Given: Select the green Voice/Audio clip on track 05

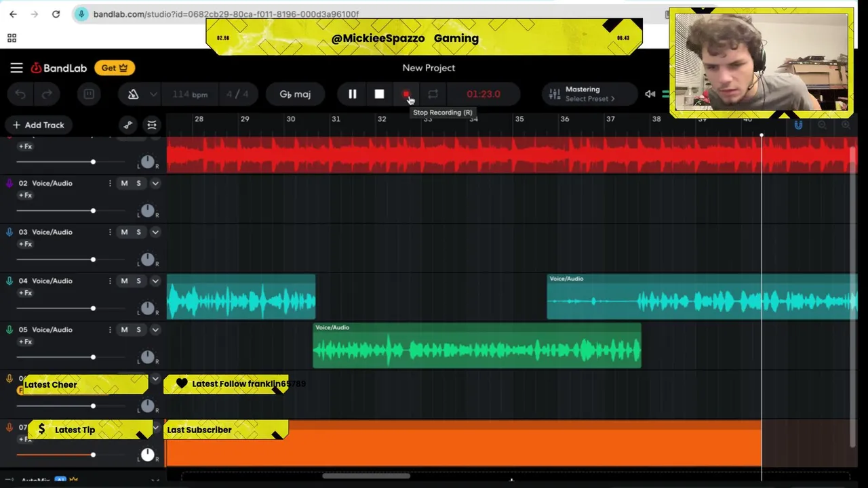Looking at the screenshot, I should tap(477, 346).
